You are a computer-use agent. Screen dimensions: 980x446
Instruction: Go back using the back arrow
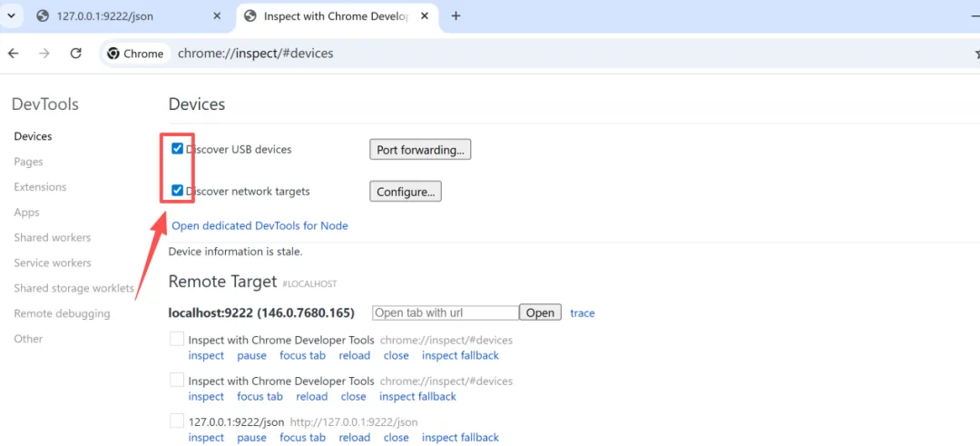coord(13,54)
